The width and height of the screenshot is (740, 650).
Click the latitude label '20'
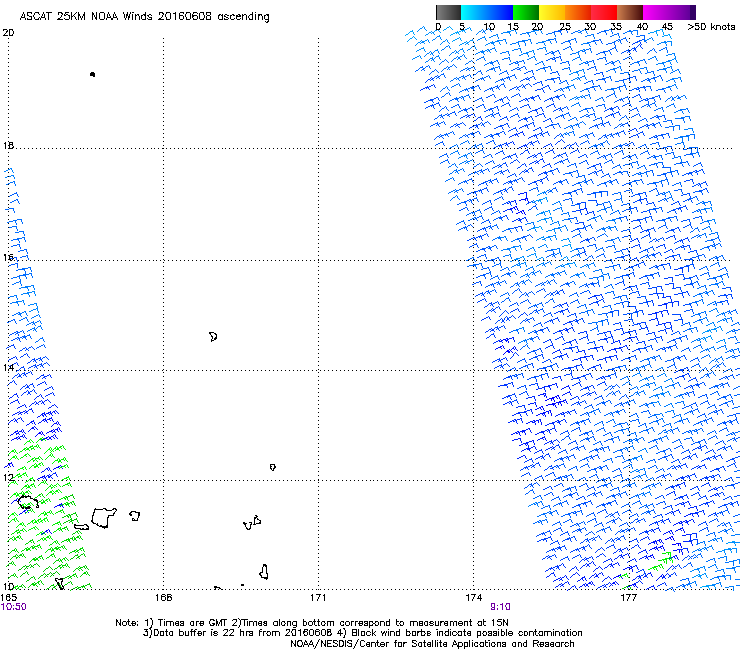pyautogui.click(x=8, y=33)
